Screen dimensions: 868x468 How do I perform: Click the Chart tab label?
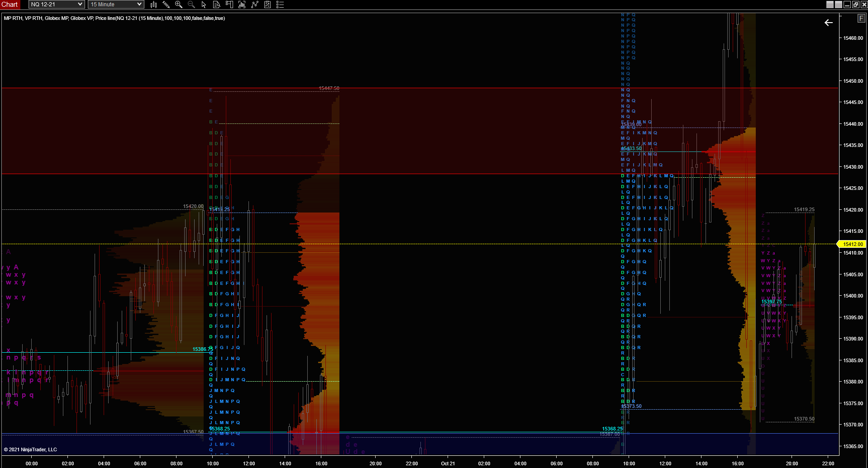tap(10, 5)
